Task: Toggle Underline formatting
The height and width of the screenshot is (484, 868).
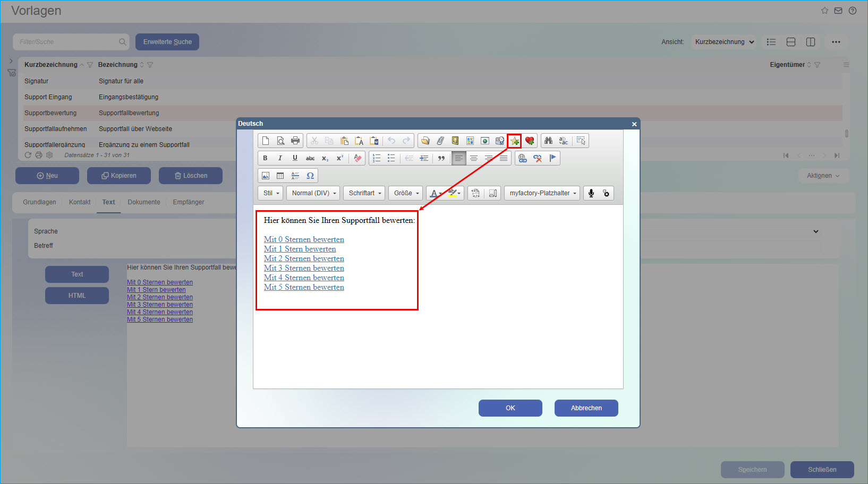Action: coord(295,158)
